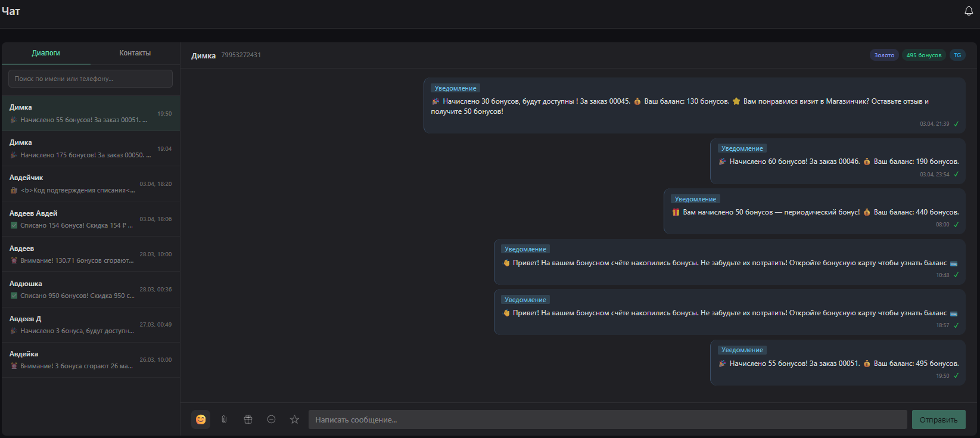The image size is (980, 438).
Task: Open the emoji picker
Action: tap(201, 420)
